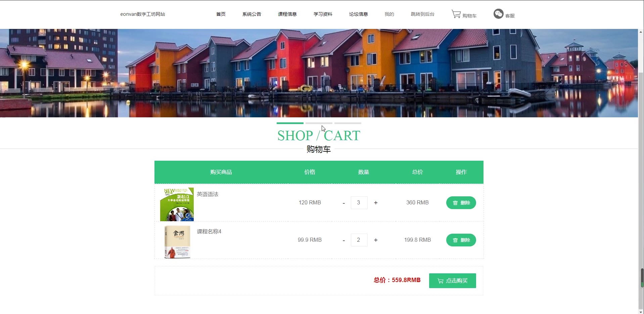Open 论坛信息 forum menu
Screen dimensions: 644x314
[x=358, y=14]
